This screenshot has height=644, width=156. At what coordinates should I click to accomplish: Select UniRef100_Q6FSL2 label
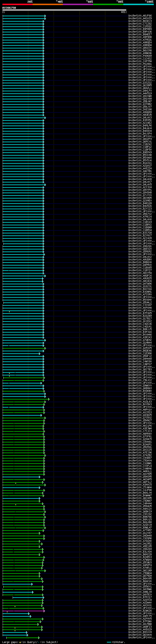pos(140,482)
